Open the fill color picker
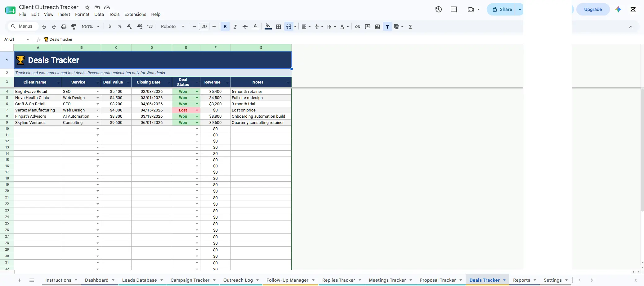 pos(268,27)
